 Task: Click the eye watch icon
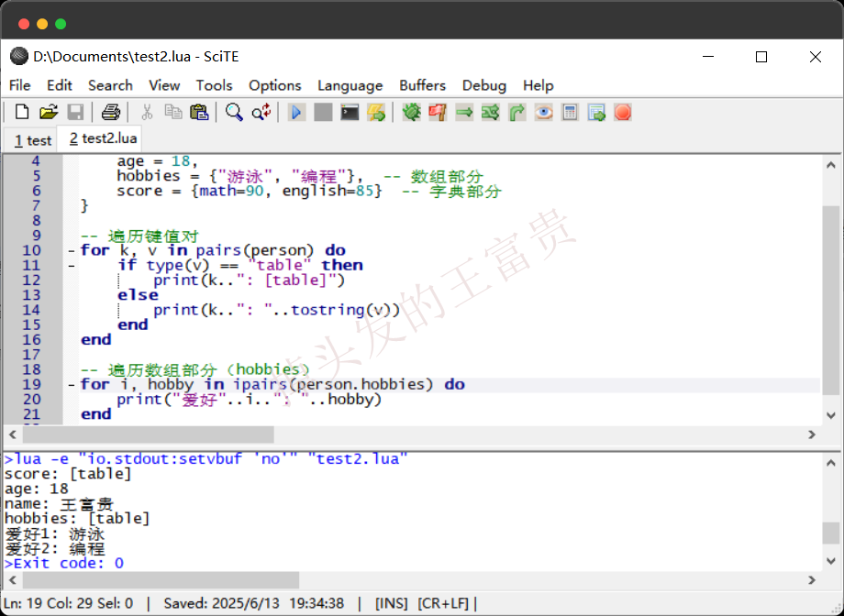544,113
